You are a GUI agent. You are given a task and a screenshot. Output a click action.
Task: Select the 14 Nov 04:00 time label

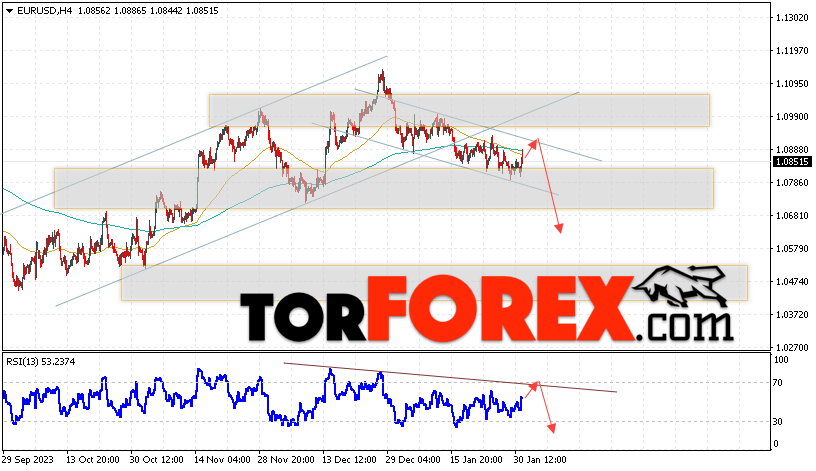click(x=222, y=460)
